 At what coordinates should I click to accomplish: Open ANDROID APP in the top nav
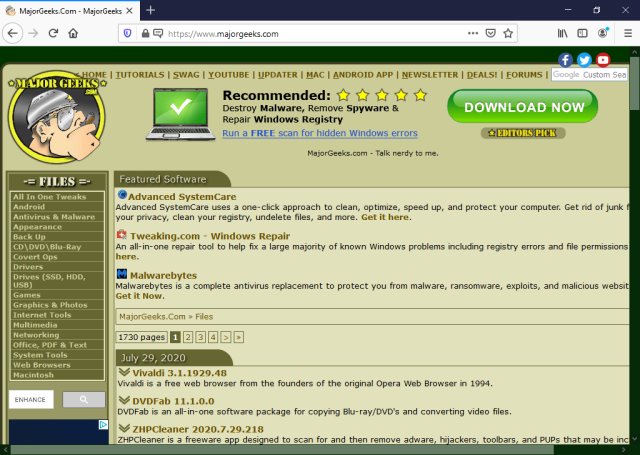pyautogui.click(x=363, y=75)
